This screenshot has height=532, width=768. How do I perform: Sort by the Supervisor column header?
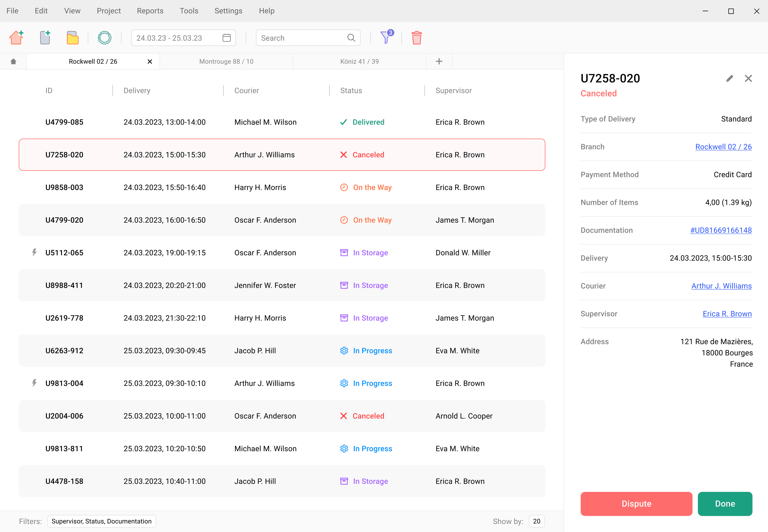[454, 90]
